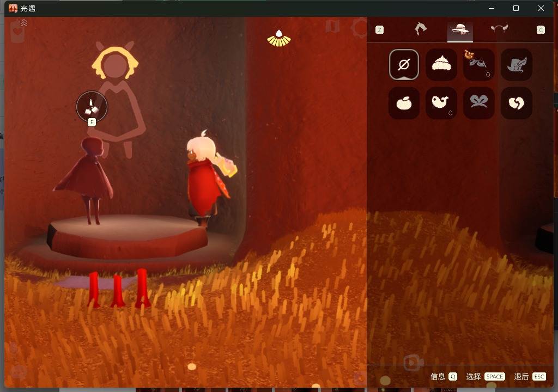
Task: Open the winged light cape energy indicator
Action: coord(279,39)
